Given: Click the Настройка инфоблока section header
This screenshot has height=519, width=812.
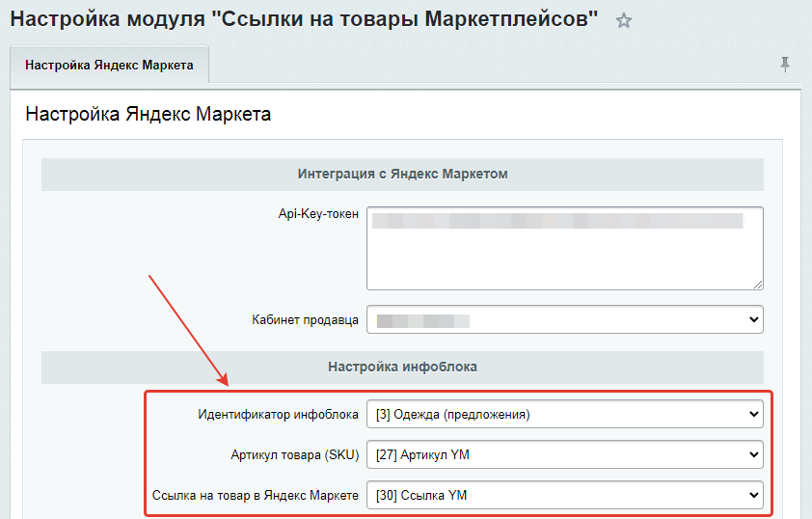Looking at the screenshot, I should (402, 368).
